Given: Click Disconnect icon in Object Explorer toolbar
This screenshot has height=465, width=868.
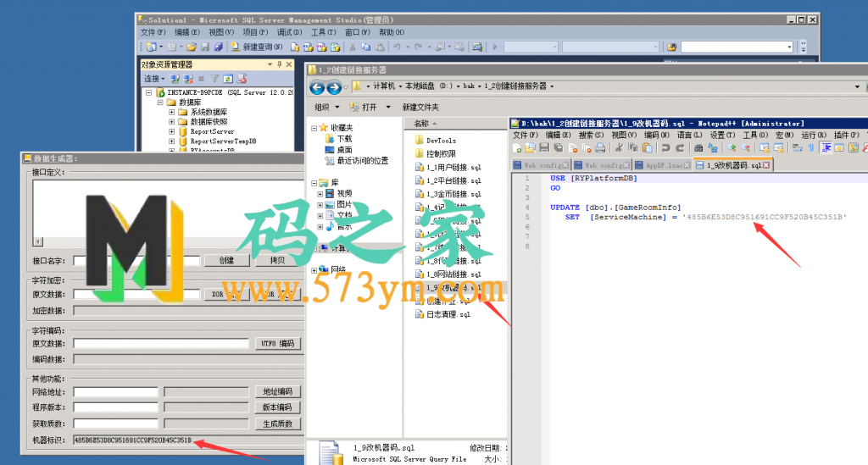Looking at the screenshot, I should click(188, 79).
